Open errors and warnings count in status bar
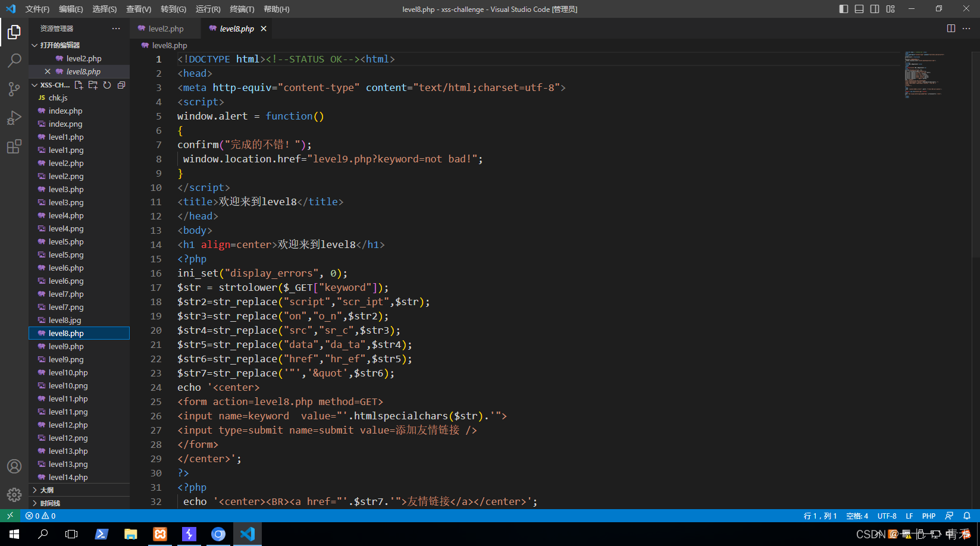 coord(40,516)
